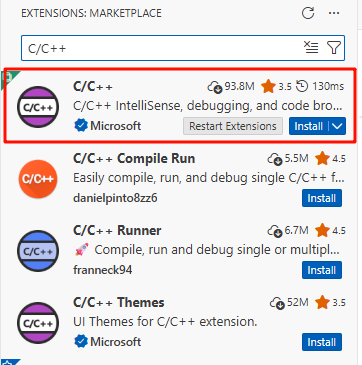Screen dimensions: 362x365
Task: Expand the Install dropdown arrow for C/C++
Action: point(337,126)
